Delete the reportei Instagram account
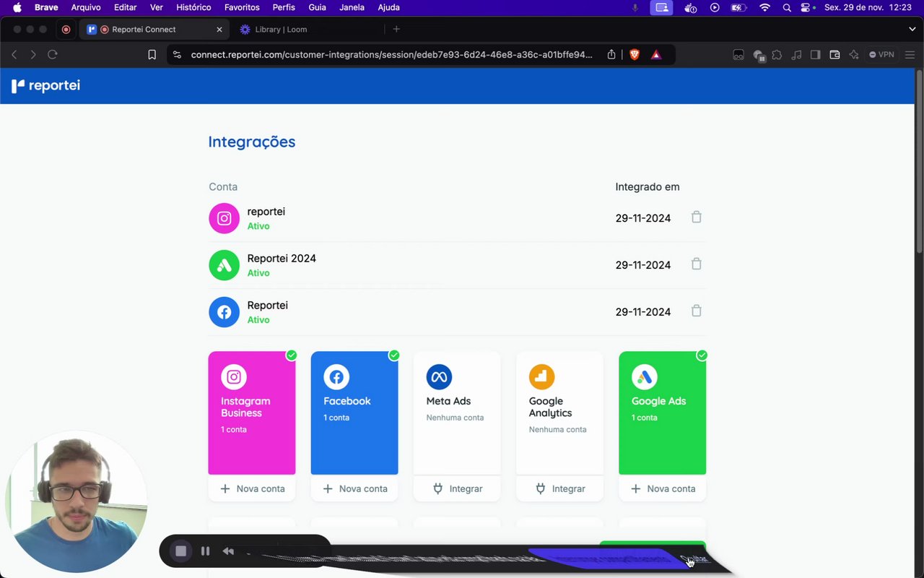The width and height of the screenshot is (924, 578). tap(696, 217)
